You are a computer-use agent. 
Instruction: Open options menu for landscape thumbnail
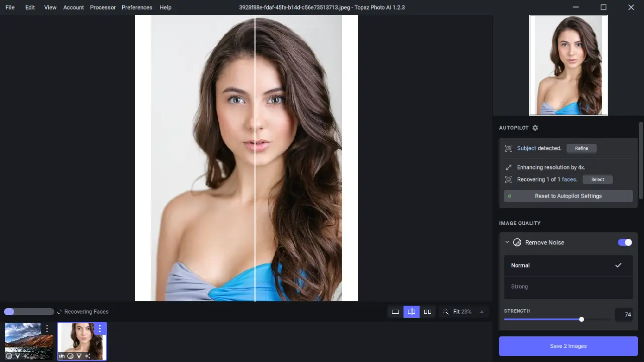[47, 329]
